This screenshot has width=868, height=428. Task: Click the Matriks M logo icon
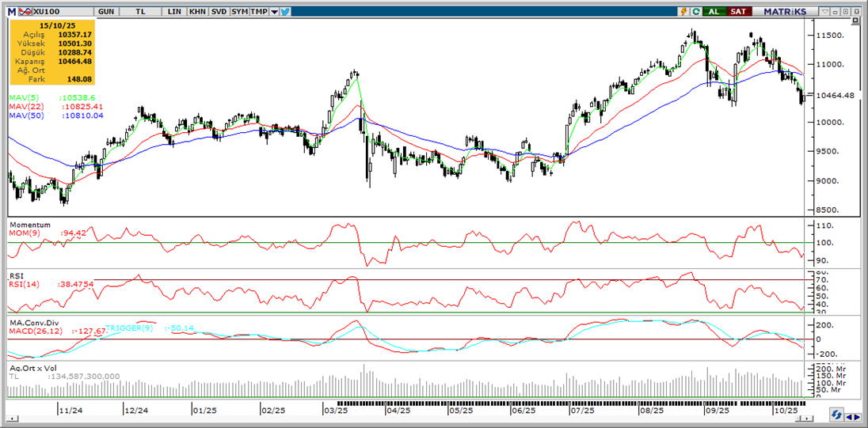pyautogui.click(x=11, y=12)
